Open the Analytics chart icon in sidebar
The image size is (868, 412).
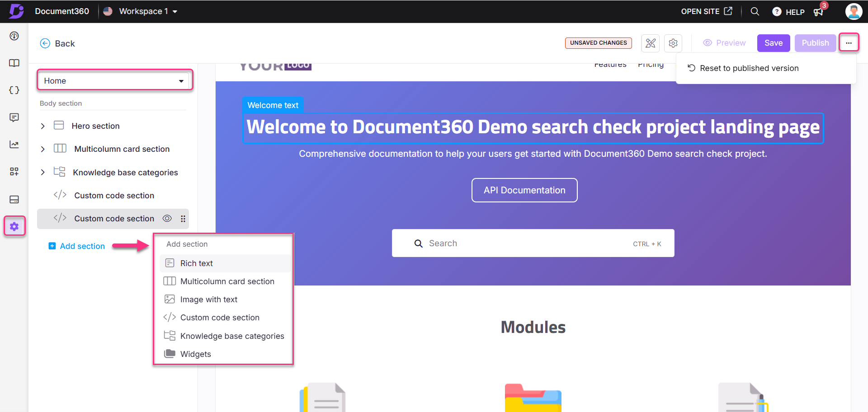tap(14, 145)
